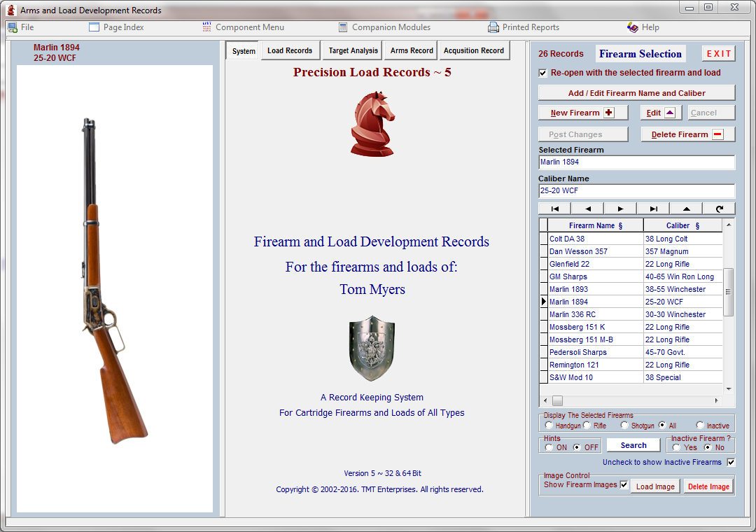Click the Delete Image button
Viewport: 756px width, 532px height.
point(708,486)
